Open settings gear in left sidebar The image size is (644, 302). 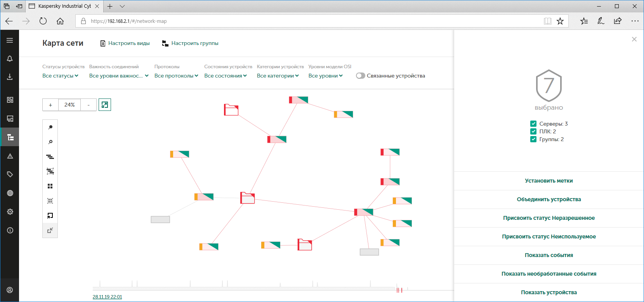[x=10, y=212]
